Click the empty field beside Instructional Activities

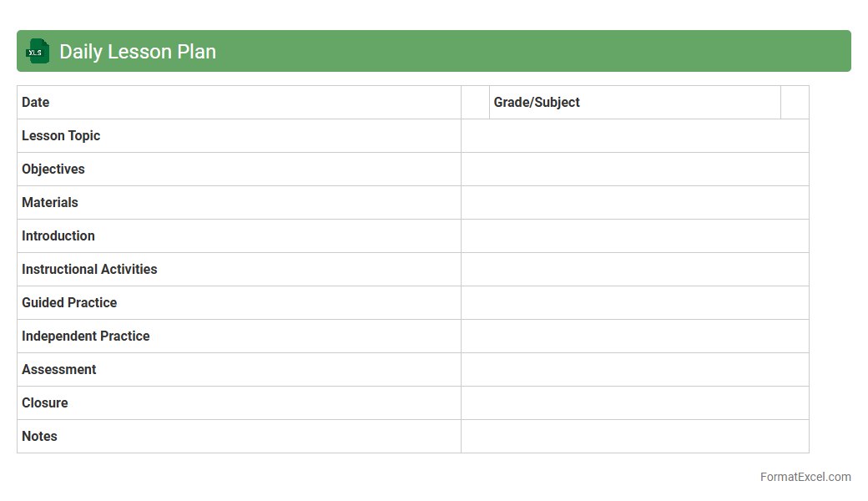[634, 270]
